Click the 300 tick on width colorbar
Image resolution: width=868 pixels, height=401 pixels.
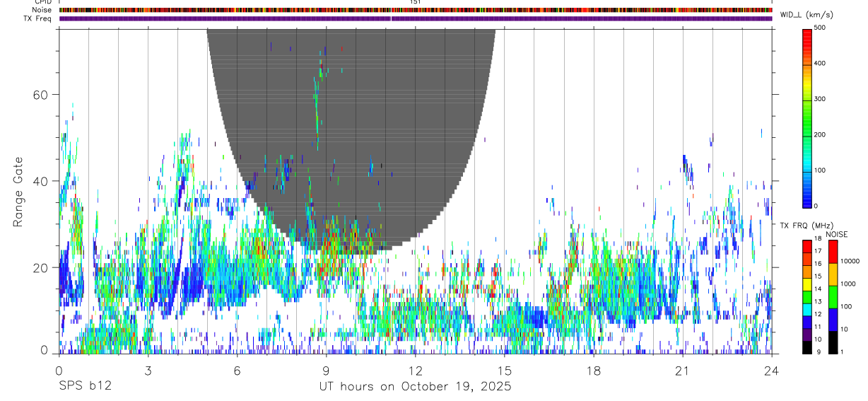click(821, 99)
